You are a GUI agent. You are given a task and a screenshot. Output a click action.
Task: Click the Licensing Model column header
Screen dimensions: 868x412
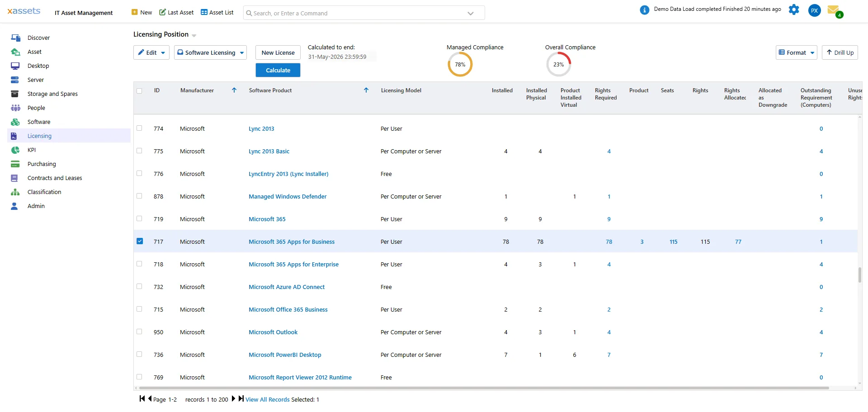[x=401, y=90]
